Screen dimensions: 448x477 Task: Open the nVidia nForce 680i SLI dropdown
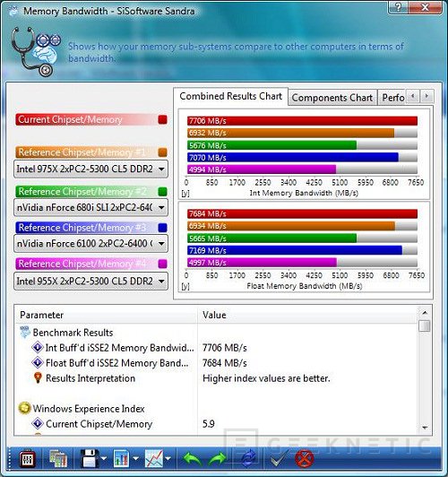pos(90,207)
